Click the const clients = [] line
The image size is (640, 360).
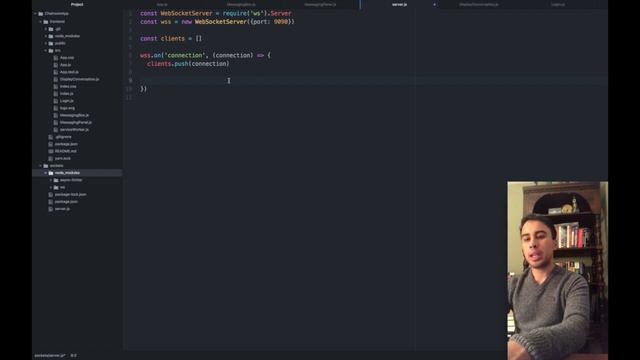[x=171, y=38]
